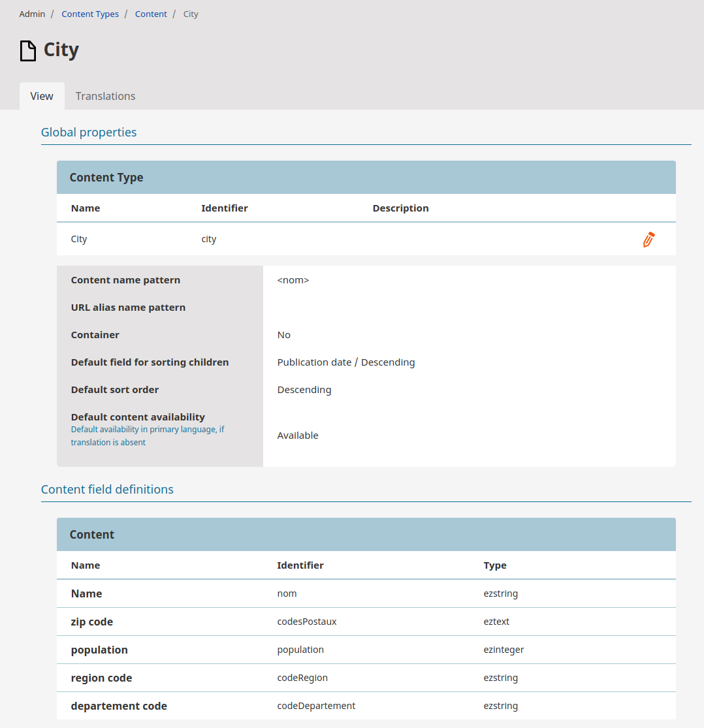Go to the Content breadcrumb link

[151, 14]
